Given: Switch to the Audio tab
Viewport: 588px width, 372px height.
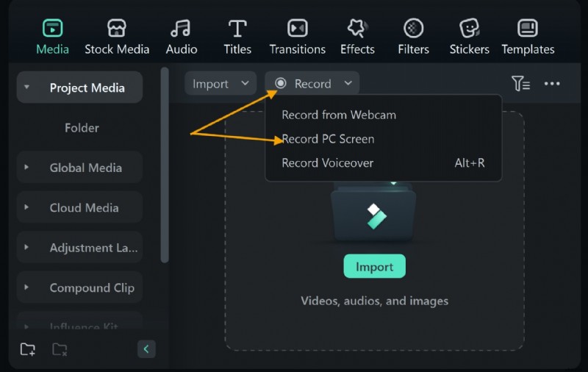Looking at the screenshot, I should coord(182,37).
